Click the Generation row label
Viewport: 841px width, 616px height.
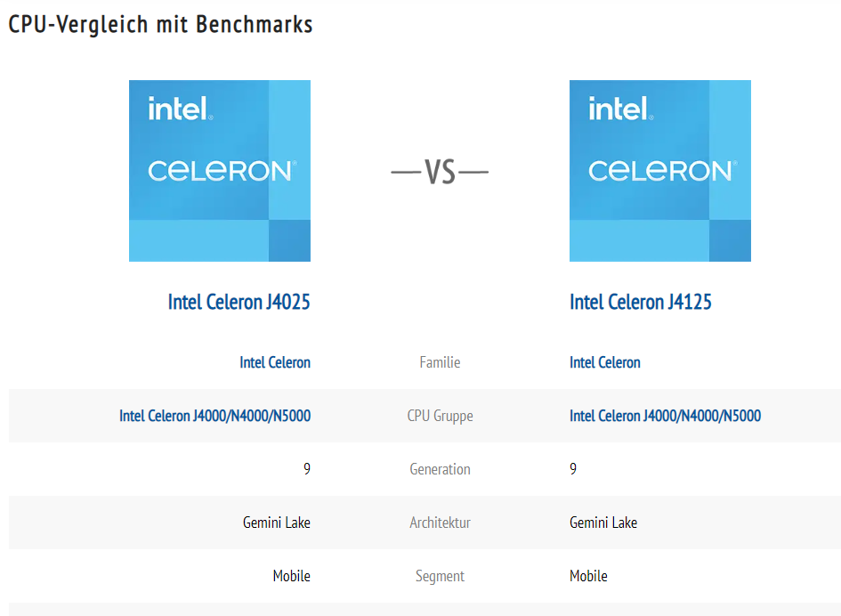click(440, 469)
